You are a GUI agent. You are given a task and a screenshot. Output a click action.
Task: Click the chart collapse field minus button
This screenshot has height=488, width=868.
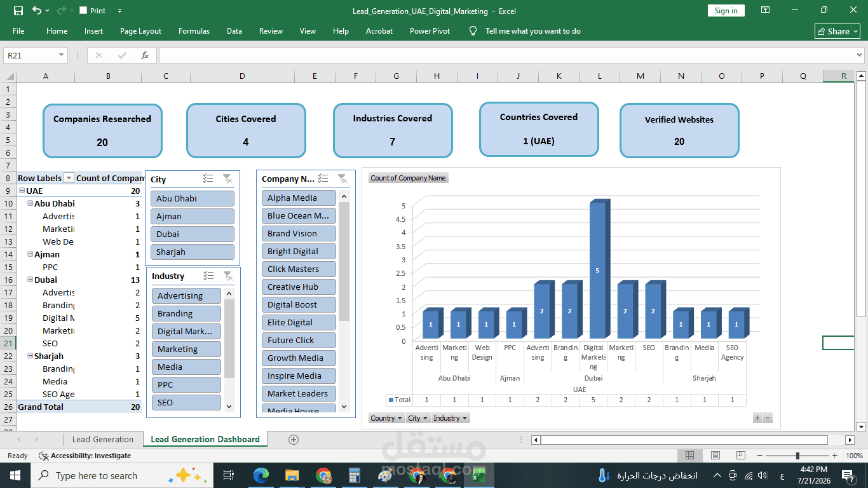tap(768, 417)
